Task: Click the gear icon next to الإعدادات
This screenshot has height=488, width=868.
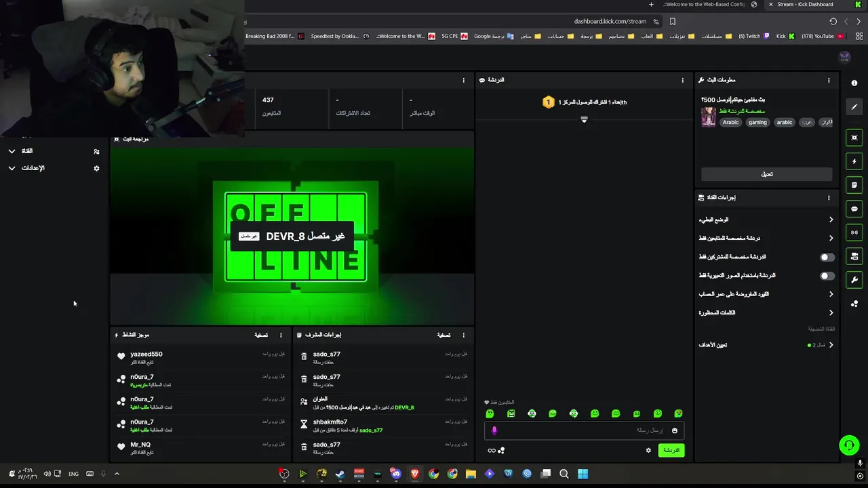Action: [96, 168]
